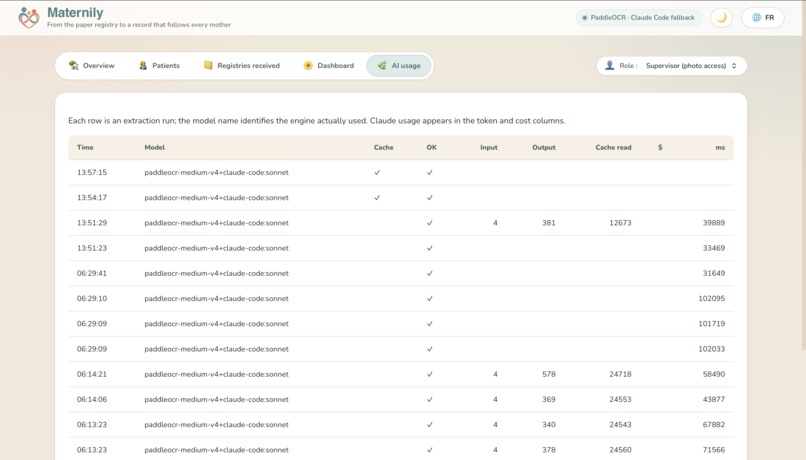Click the Dashboard sunflower icon
Viewport: 806px width, 460px height.
(x=308, y=65)
